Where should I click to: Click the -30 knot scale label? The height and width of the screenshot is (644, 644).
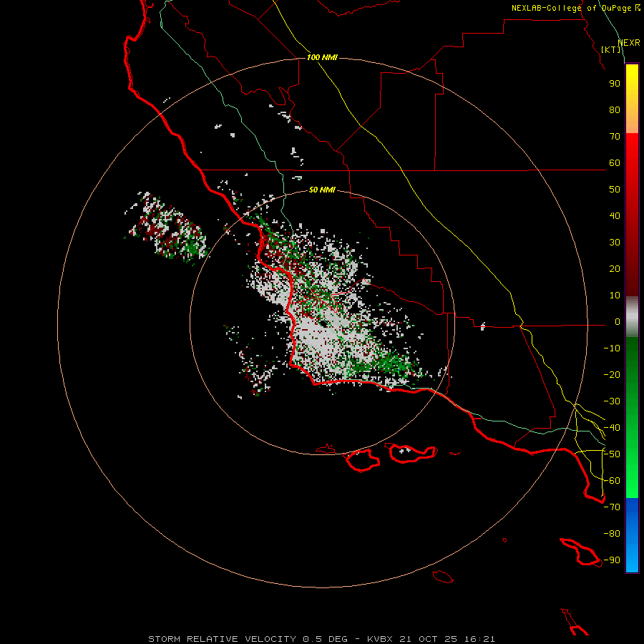coord(612,401)
